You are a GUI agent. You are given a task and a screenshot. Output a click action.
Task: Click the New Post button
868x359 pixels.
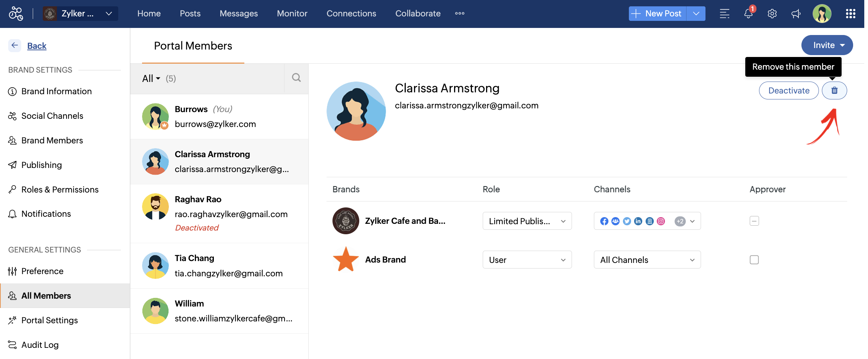pyautogui.click(x=658, y=13)
